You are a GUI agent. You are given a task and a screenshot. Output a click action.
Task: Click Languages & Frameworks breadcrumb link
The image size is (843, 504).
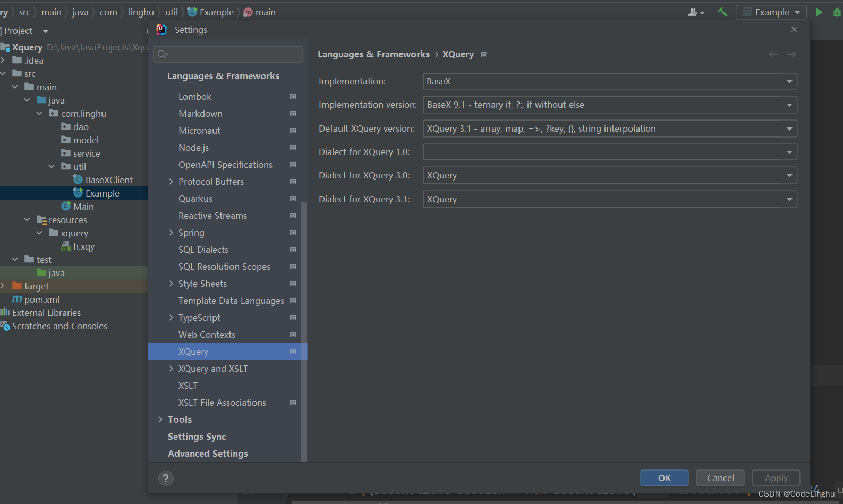click(x=373, y=54)
